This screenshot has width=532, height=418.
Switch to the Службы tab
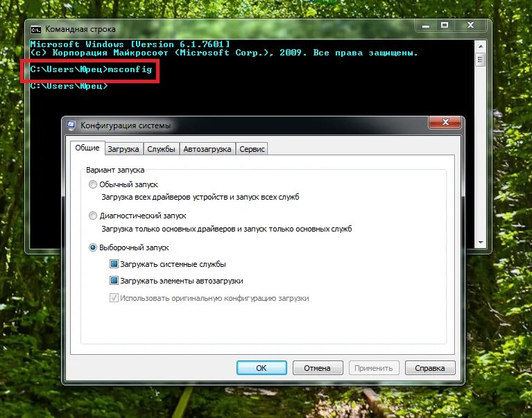coord(161,149)
